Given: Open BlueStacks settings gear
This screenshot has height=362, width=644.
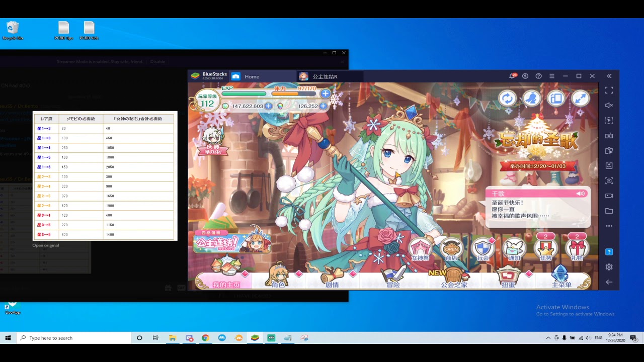Looking at the screenshot, I should pos(609,267).
